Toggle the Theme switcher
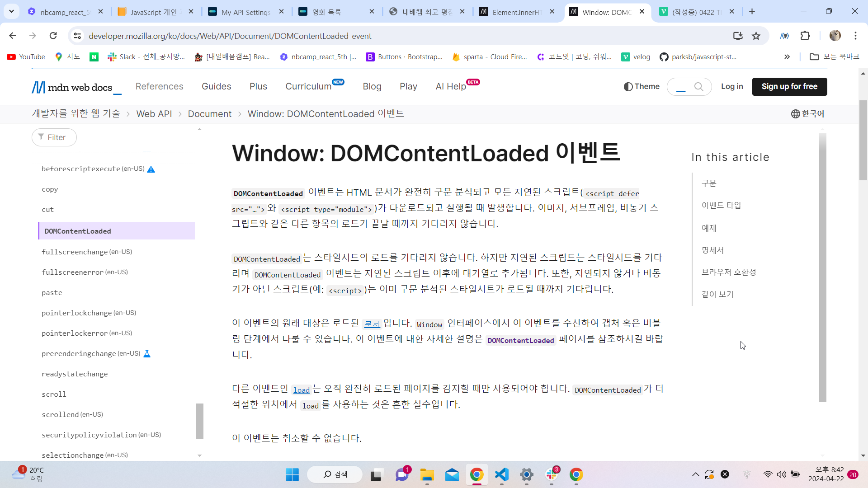The image size is (868, 488). tap(642, 86)
